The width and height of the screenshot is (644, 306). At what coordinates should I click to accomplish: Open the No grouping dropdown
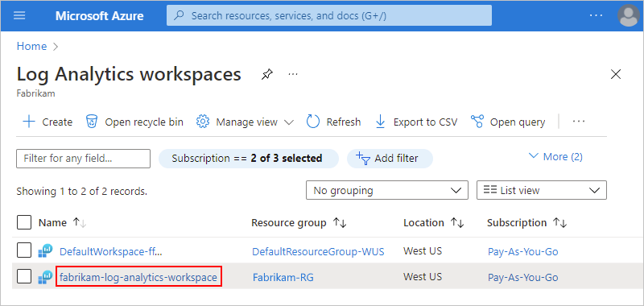point(387,190)
